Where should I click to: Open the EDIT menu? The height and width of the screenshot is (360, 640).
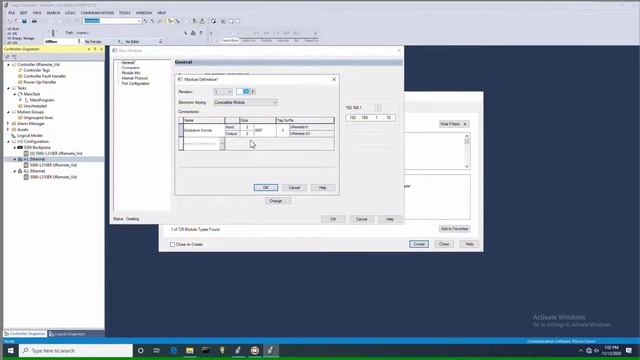click(24, 13)
